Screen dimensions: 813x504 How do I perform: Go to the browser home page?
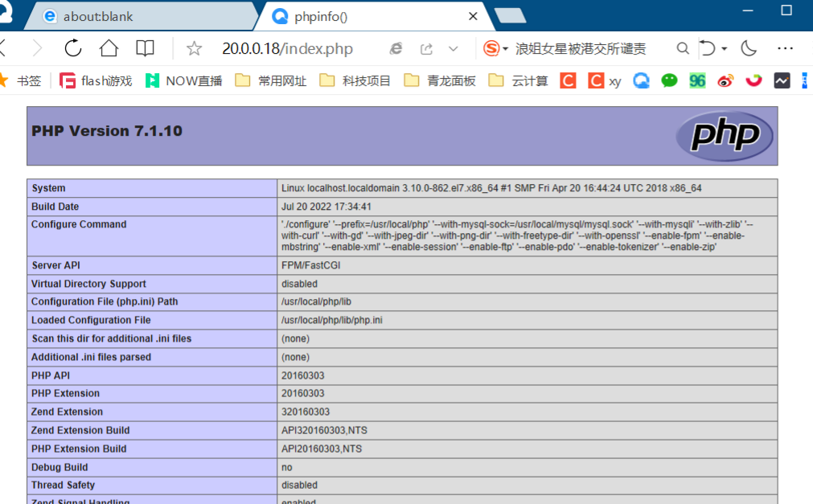(x=109, y=48)
